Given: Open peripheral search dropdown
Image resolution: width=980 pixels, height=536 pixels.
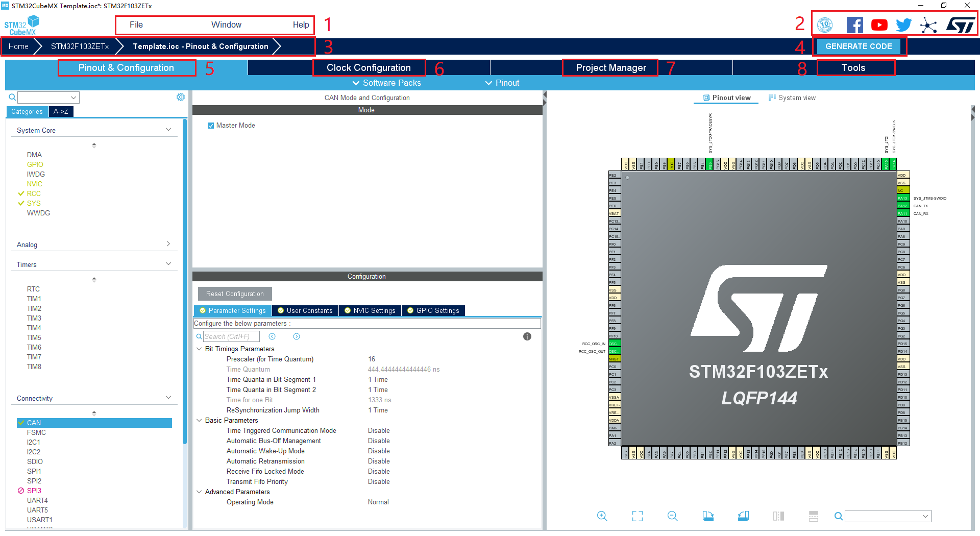Looking at the screenshot, I should [73, 98].
